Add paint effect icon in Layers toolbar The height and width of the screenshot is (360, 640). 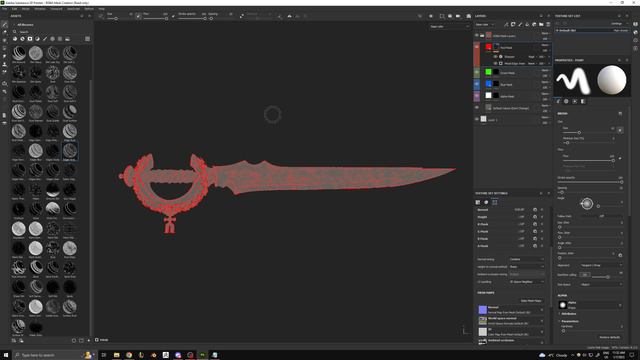click(506, 24)
